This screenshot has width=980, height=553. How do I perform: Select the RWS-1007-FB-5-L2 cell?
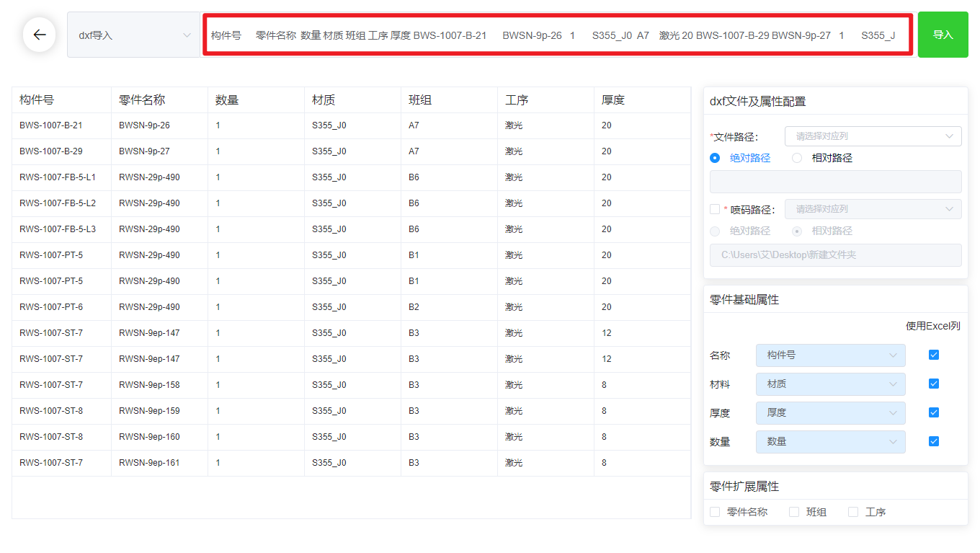61,203
